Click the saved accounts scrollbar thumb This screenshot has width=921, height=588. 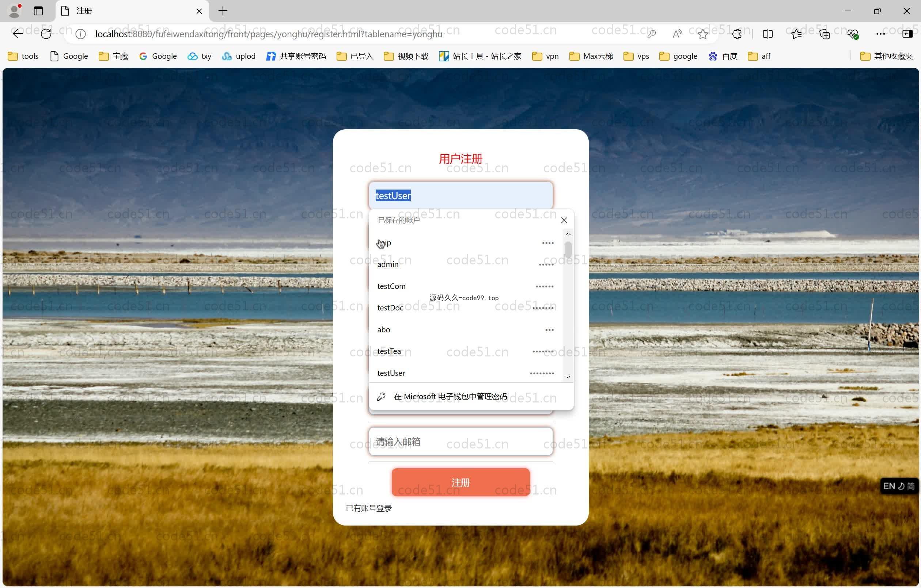[x=568, y=250]
